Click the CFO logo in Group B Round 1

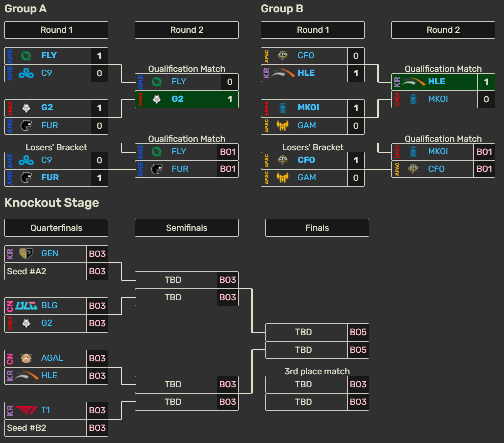point(283,56)
